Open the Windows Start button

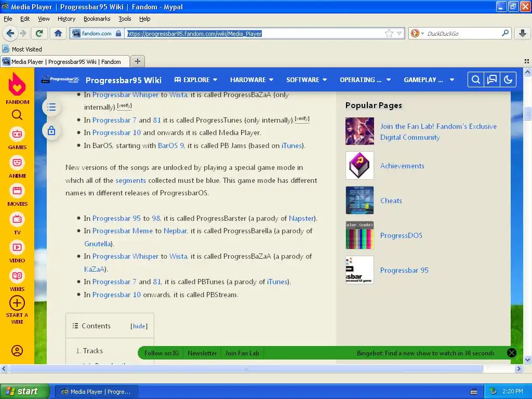[x=24, y=391]
